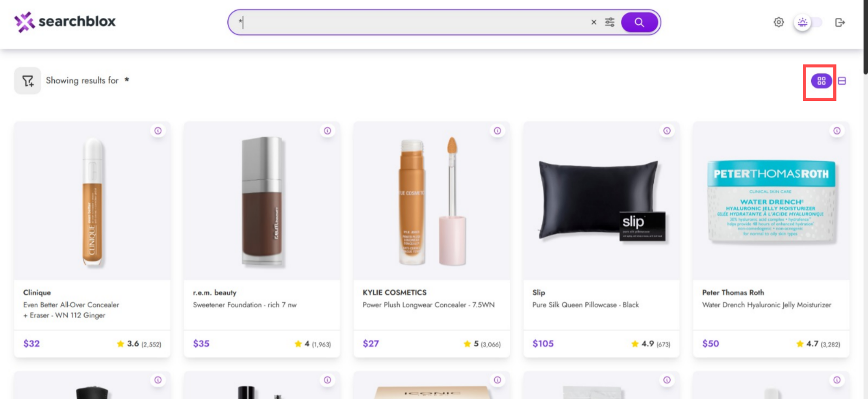The height and width of the screenshot is (399, 868).
Task: Open the add filter funnel button
Action: click(x=28, y=81)
